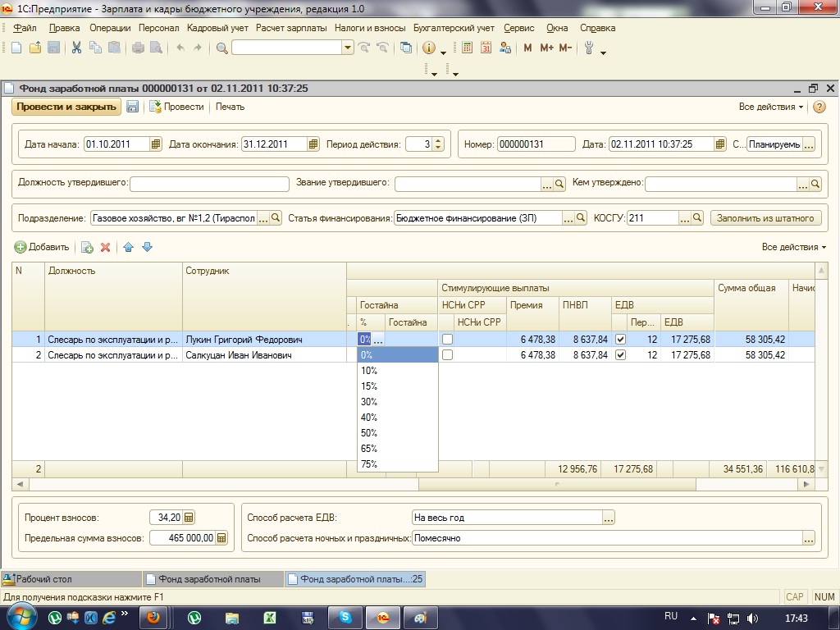Open calendar picker for Дата начала
The image size is (840, 630).
[156, 144]
